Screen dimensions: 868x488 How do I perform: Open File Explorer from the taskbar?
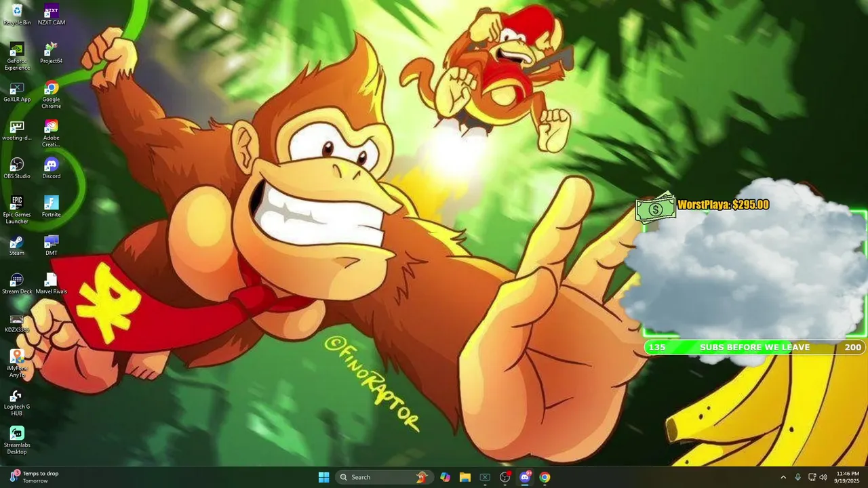pyautogui.click(x=465, y=477)
